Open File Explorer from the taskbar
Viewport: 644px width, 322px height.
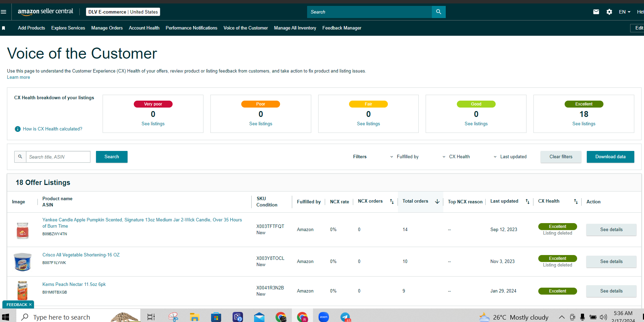point(194,317)
